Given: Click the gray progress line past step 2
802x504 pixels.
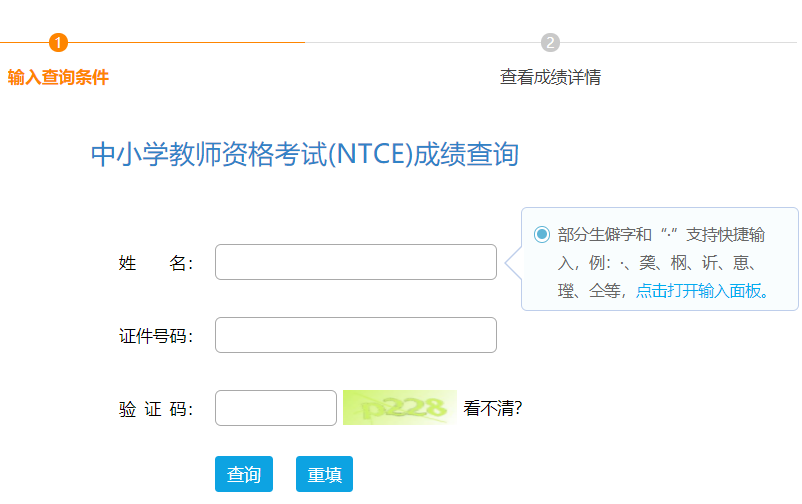Looking at the screenshot, I should tap(678, 42).
